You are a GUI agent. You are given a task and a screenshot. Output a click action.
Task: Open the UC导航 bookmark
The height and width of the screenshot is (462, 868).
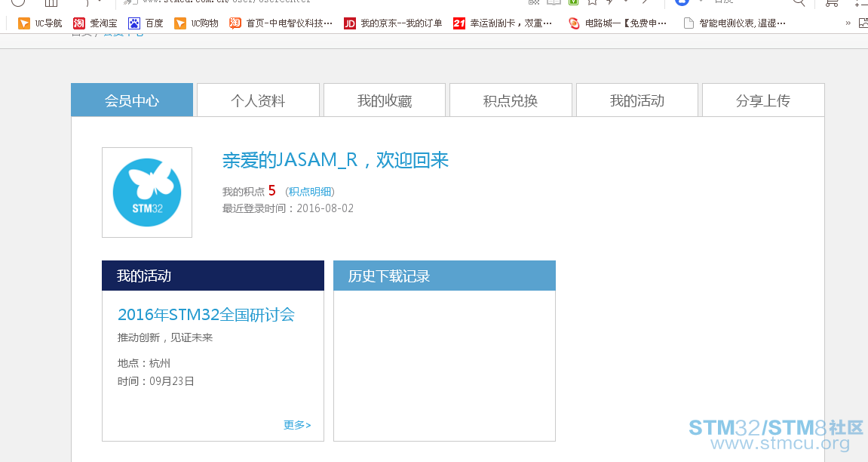(40, 23)
